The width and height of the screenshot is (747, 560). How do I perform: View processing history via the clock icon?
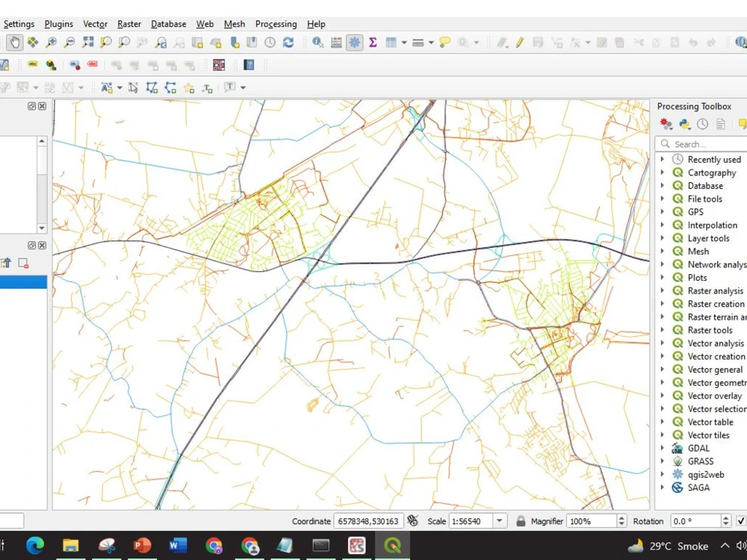[x=702, y=124]
